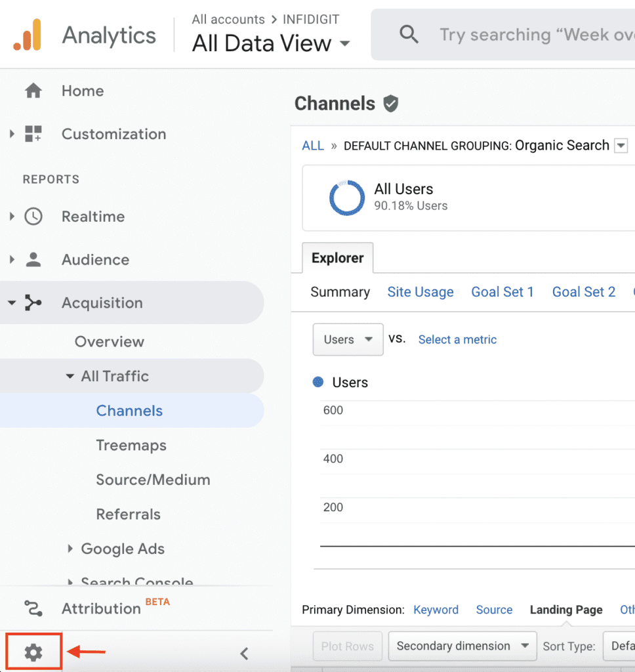Set primary dimension to Source
635x672 pixels.
click(494, 610)
